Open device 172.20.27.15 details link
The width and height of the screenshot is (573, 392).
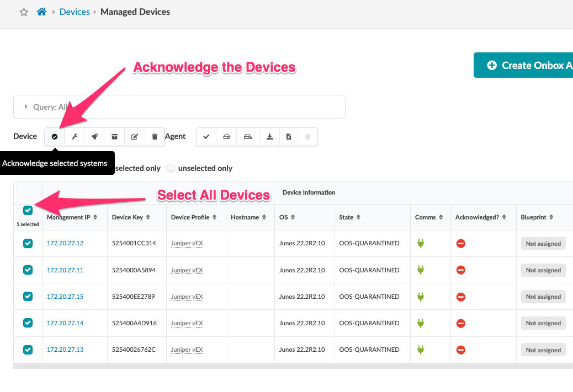click(65, 296)
